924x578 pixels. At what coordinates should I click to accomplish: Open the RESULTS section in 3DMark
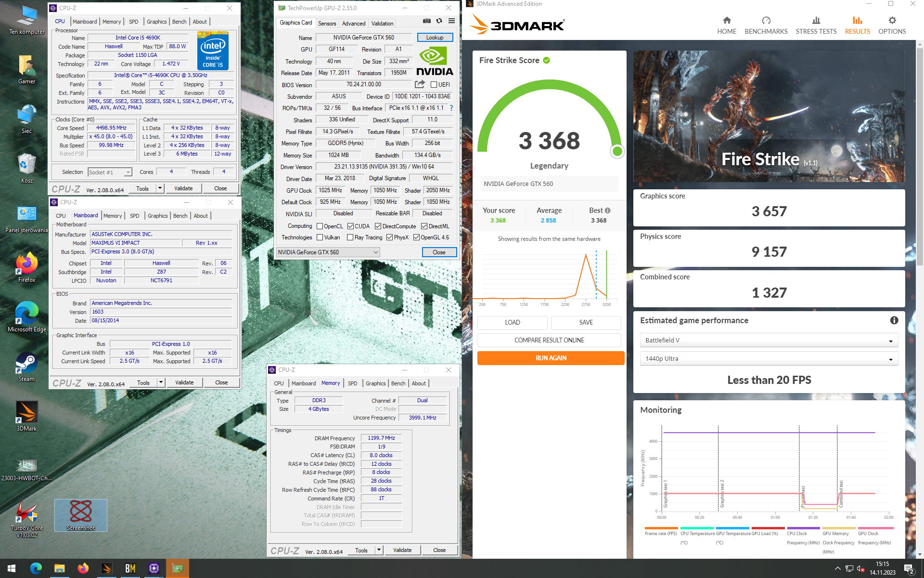[x=857, y=26]
